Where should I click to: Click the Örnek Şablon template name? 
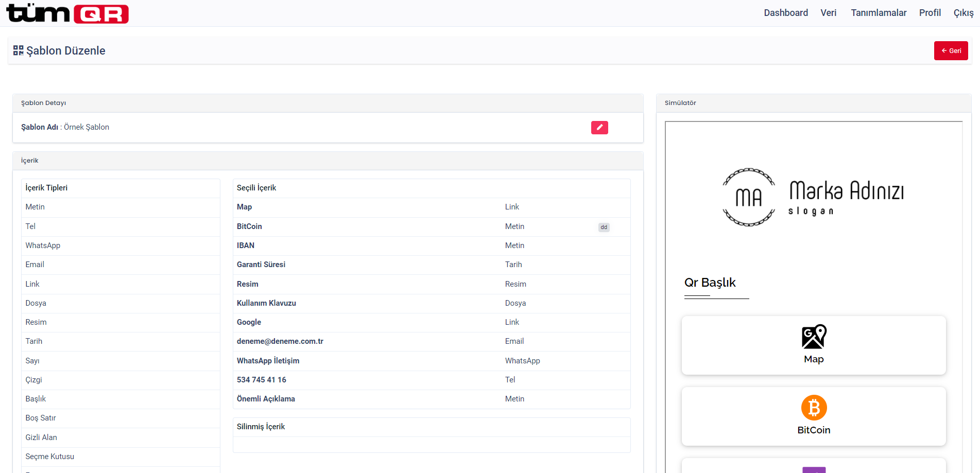click(x=87, y=127)
